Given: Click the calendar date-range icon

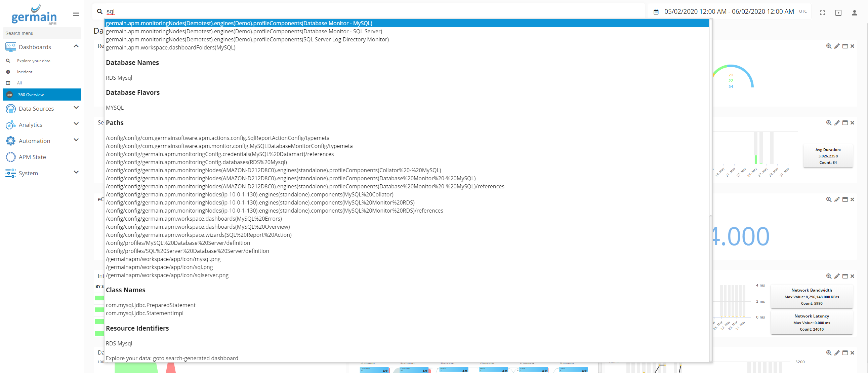Looking at the screenshot, I should tap(656, 12).
